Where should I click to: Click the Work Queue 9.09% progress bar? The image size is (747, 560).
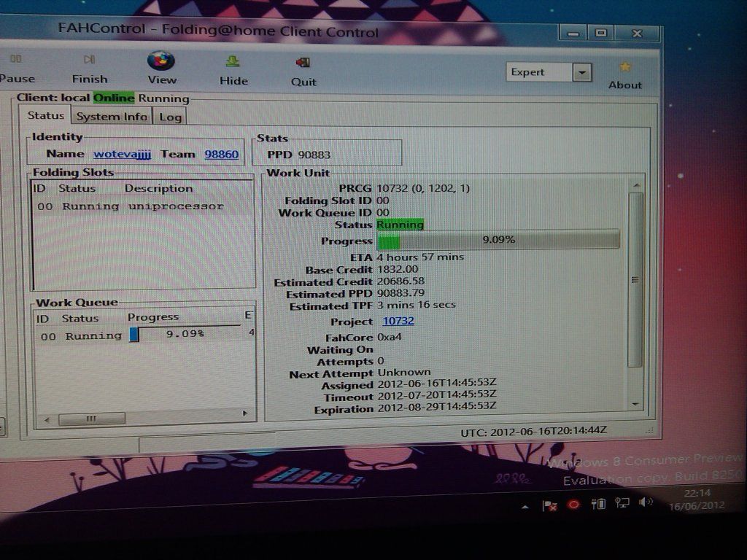tap(186, 334)
